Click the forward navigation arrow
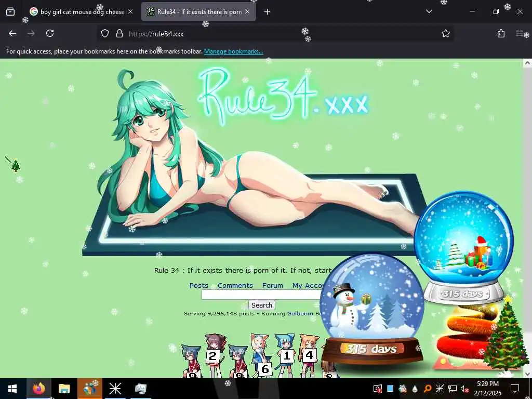Screen dimensions: 532x399 [31, 33]
